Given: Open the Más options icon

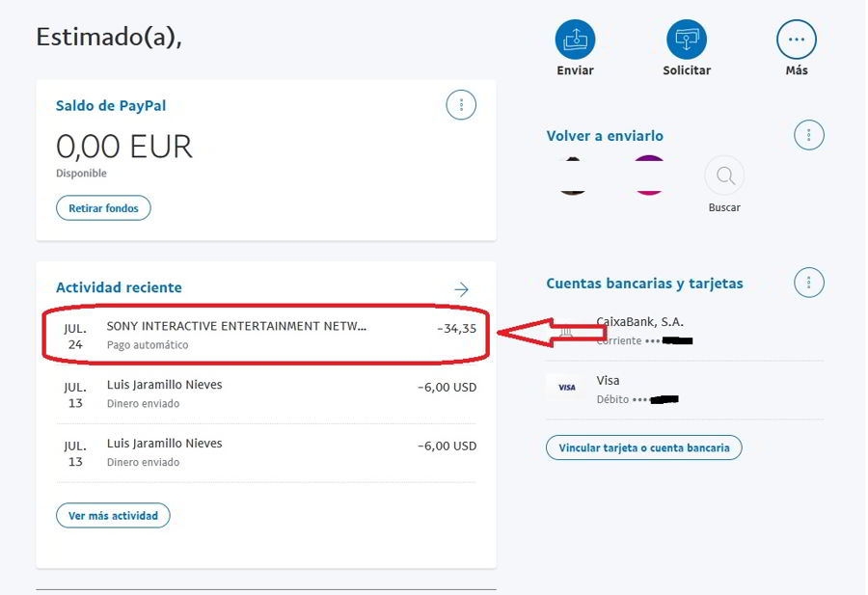Looking at the screenshot, I should click(x=797, y=40).
